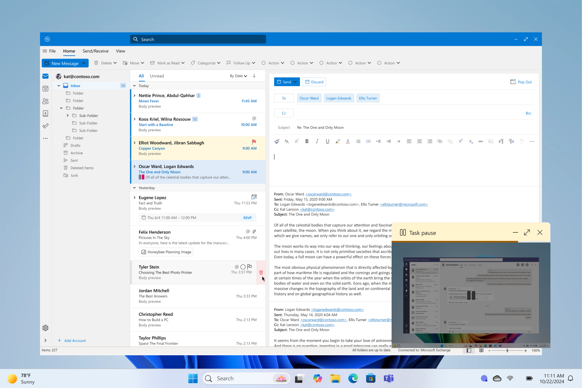Select the second Action radio option in ribbon
Image resolution: width=588 pixels, height=388 pixels.
click(x=295, y=64)
